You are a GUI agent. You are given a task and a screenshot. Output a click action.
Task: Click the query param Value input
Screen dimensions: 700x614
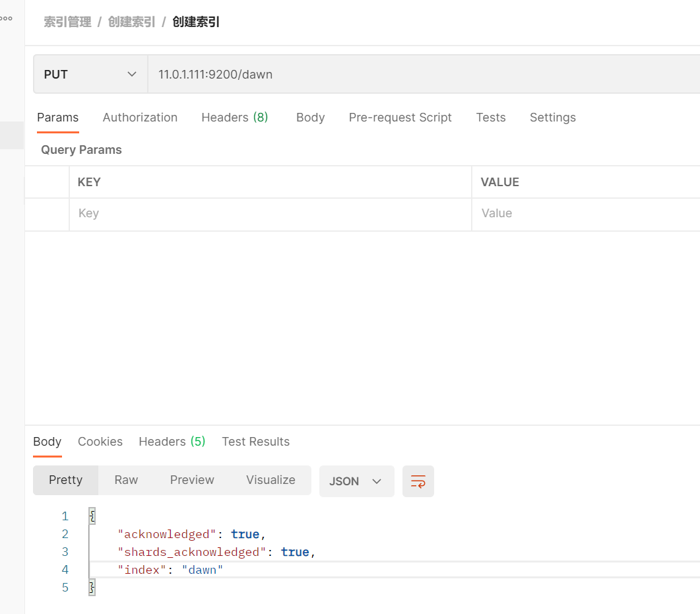pos(586,214)
